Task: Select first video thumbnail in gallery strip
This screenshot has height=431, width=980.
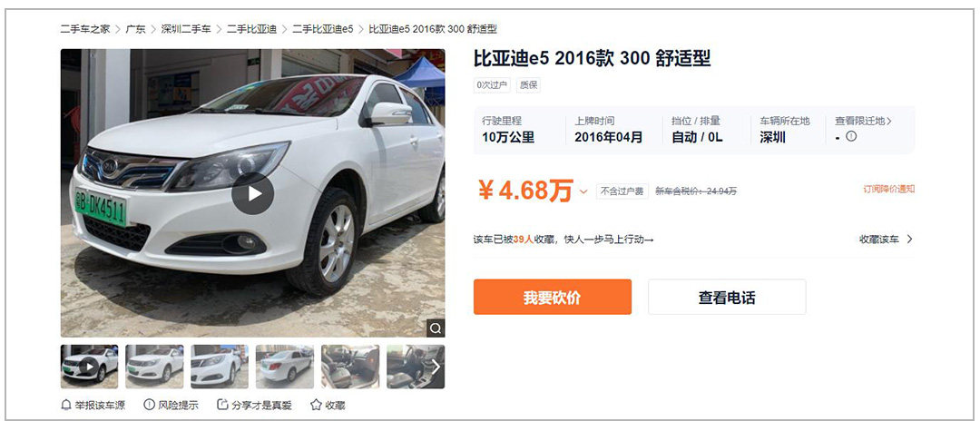Action: click(x=89, y=367)
